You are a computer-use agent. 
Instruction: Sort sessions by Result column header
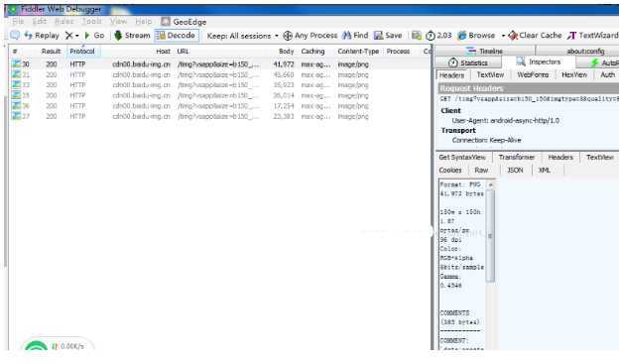coord(51,52)
